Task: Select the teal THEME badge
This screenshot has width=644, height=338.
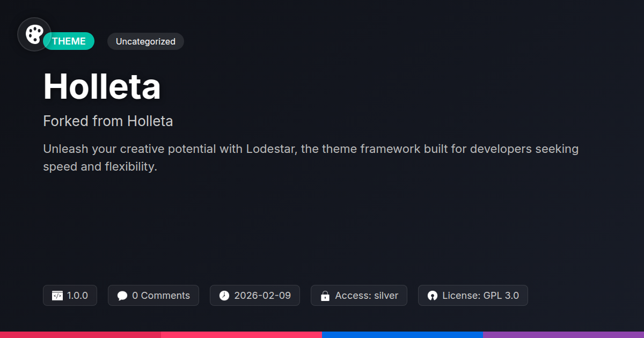Action: pyautogui.click(x=69, y=41)
